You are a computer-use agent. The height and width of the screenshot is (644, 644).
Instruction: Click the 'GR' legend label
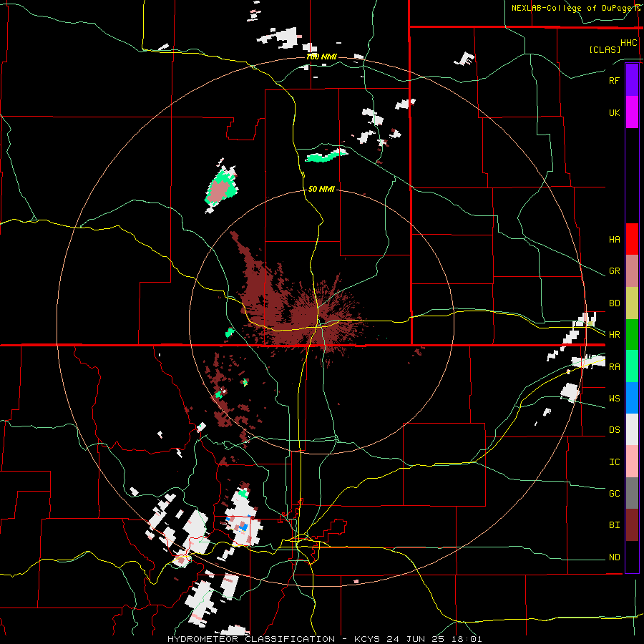[x=614, y=271]
